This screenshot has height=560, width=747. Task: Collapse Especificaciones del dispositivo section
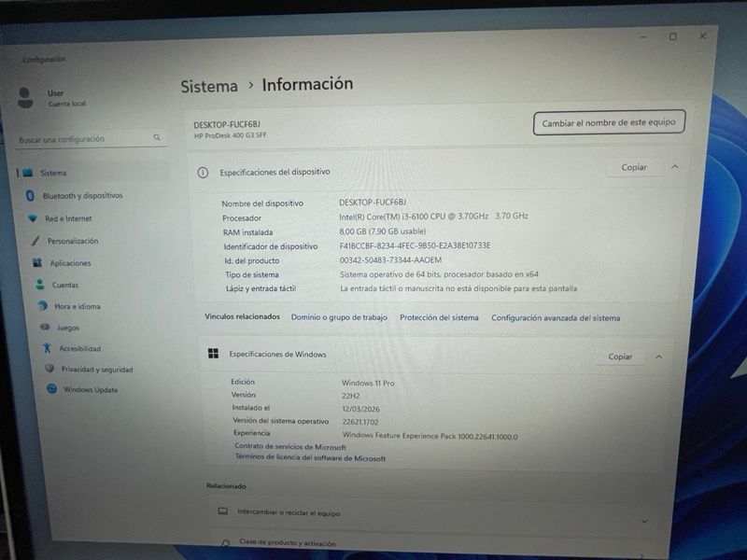pos(674,167)
